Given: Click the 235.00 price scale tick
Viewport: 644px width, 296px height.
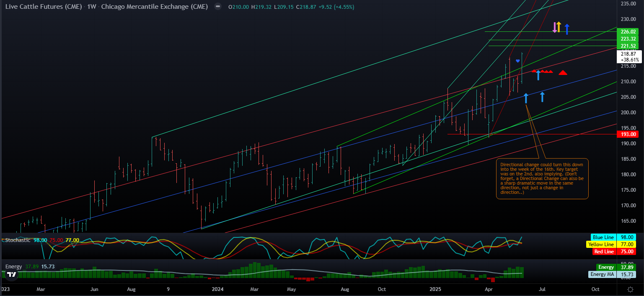Looking at the screenshot, I should [x=628, y=4].
